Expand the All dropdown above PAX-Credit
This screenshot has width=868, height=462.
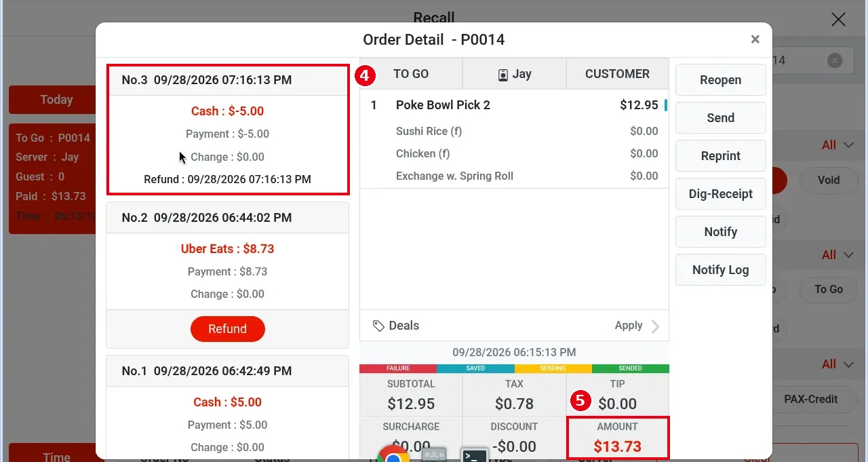pos(837,364)
